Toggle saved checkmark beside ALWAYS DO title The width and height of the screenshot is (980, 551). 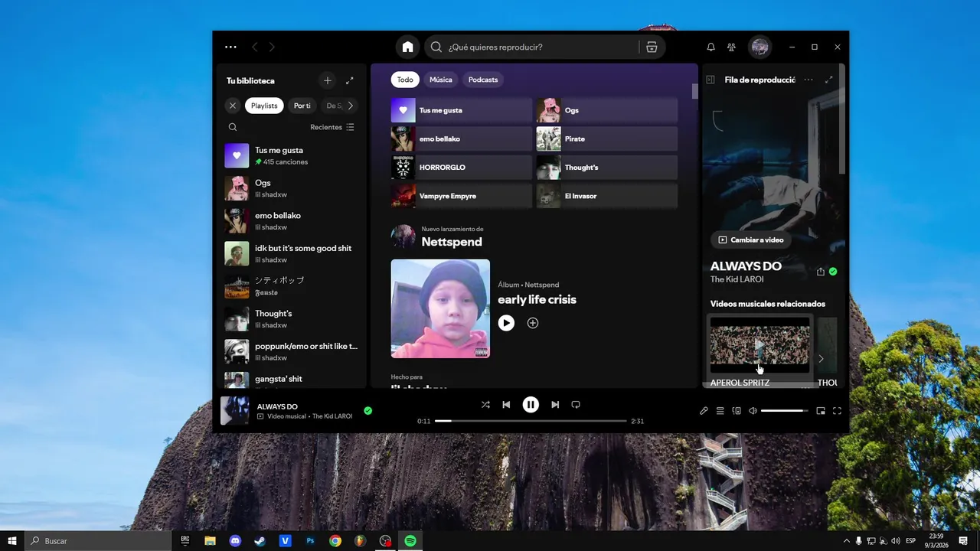(833, 272)
